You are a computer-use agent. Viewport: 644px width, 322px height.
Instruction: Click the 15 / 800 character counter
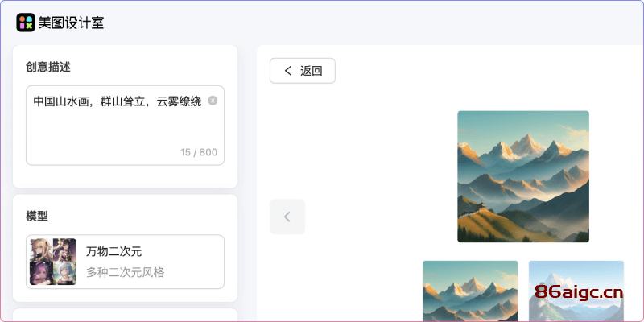click(199, 152)
